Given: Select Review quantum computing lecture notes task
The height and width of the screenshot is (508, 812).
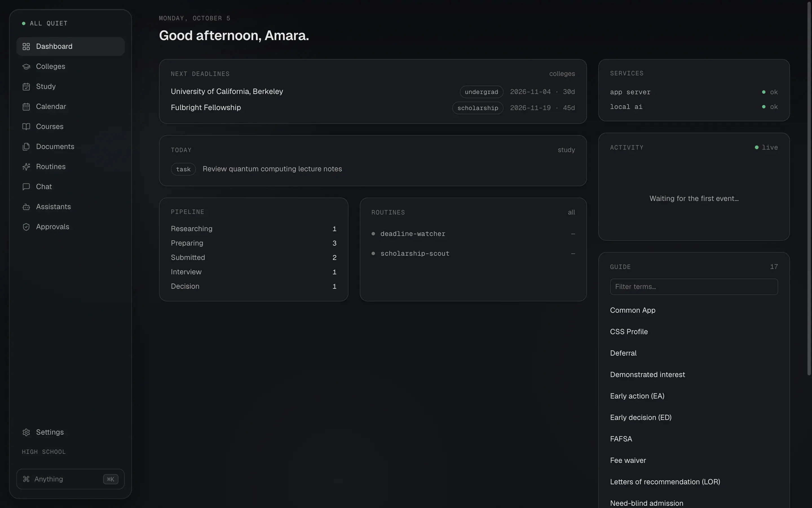Looking at the screenshot, I should pos(272,169).
